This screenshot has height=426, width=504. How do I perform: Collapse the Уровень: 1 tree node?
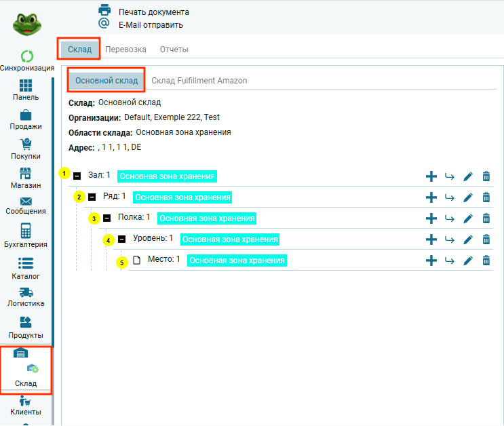pyautogui.click(x=122, y=239)
